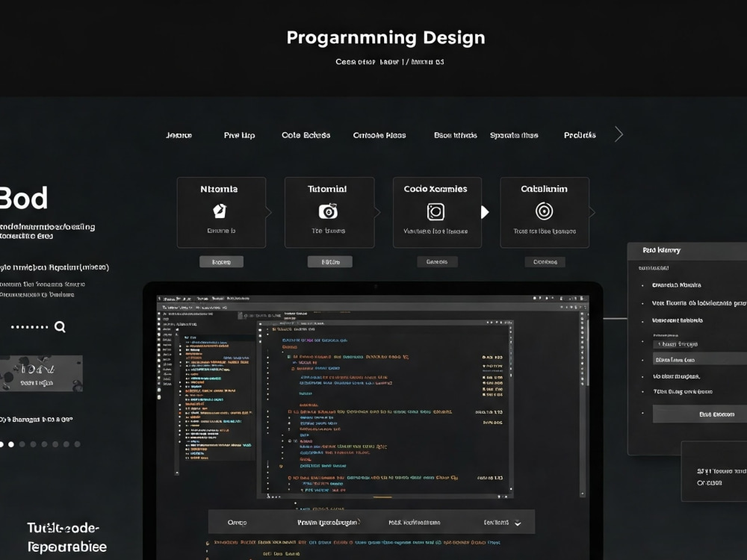Select the Oavgo tab in the bottom bar

pos(238,523)
